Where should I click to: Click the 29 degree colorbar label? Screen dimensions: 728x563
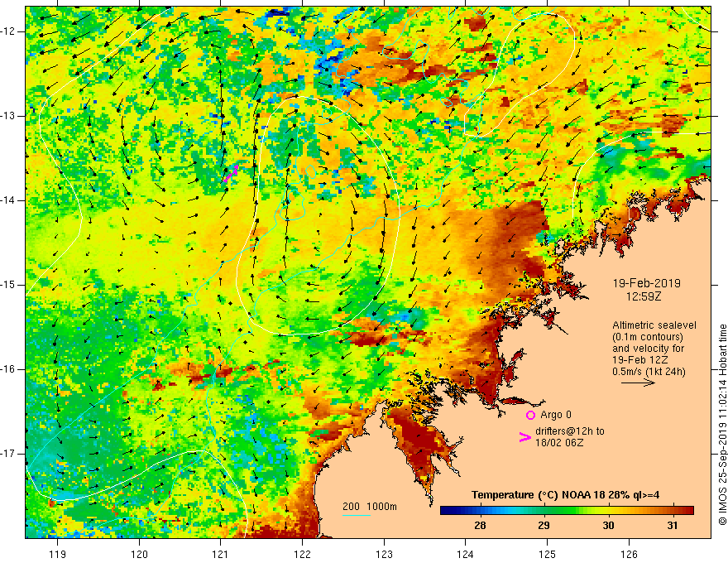(x=544, y=526)
